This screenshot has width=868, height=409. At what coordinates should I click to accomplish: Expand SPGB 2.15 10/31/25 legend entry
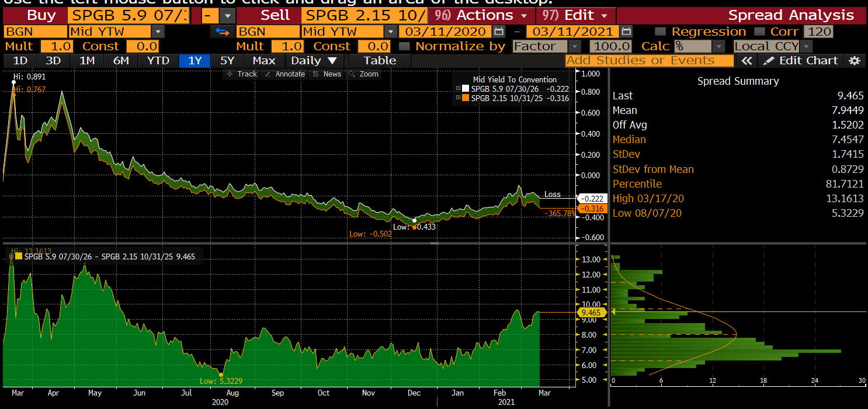coord(458,98)
